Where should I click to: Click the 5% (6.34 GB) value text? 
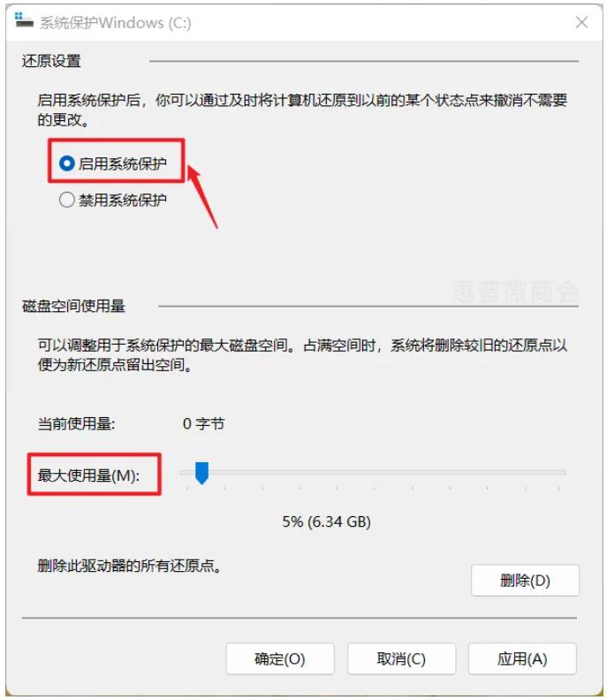click(x=326, y=521)
